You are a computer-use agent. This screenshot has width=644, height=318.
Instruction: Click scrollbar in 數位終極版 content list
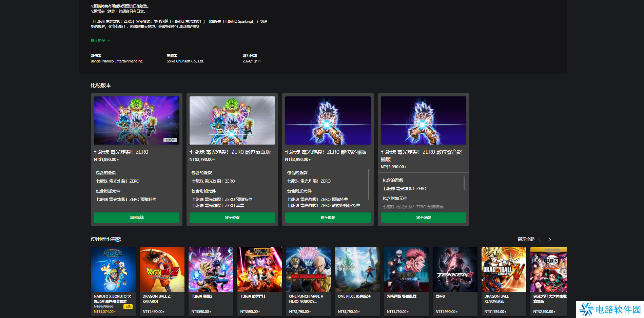(x=368, y=184)
